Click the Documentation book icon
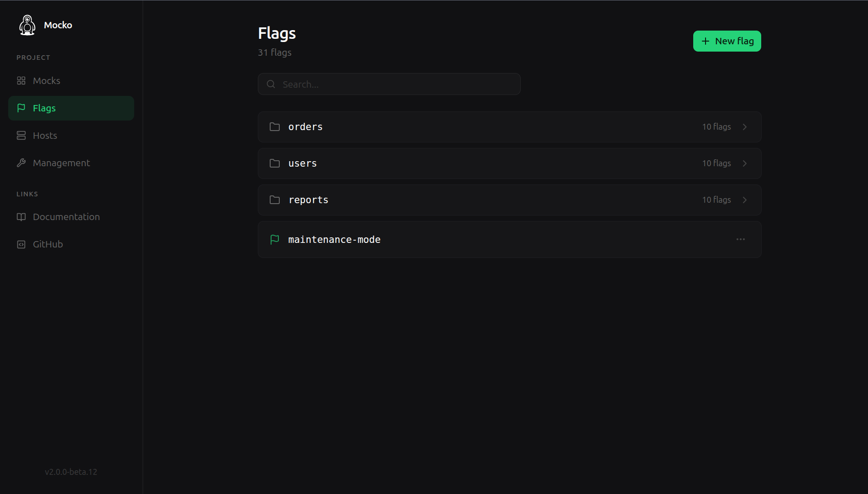 (x=21, y=217)
